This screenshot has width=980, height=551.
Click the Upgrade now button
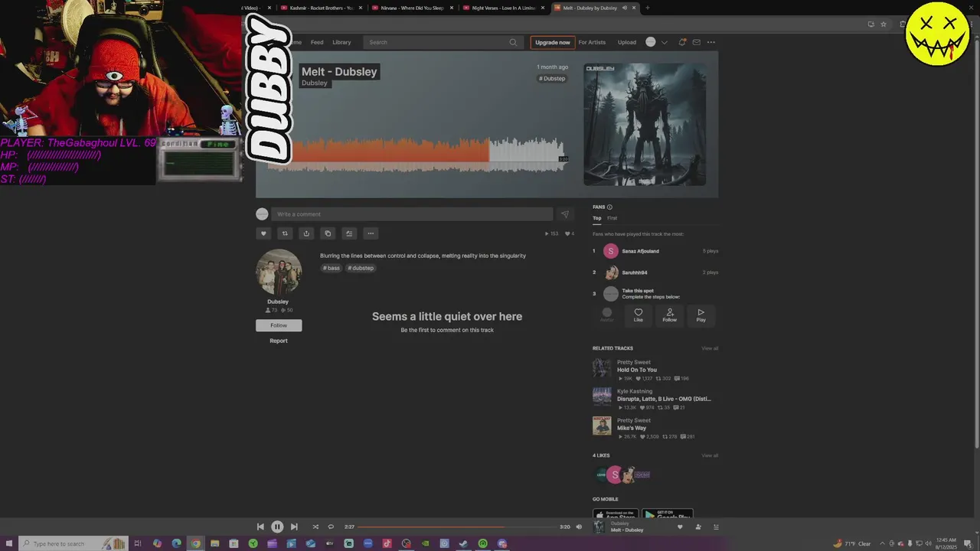pyautogui.click(x=552, y=42)
